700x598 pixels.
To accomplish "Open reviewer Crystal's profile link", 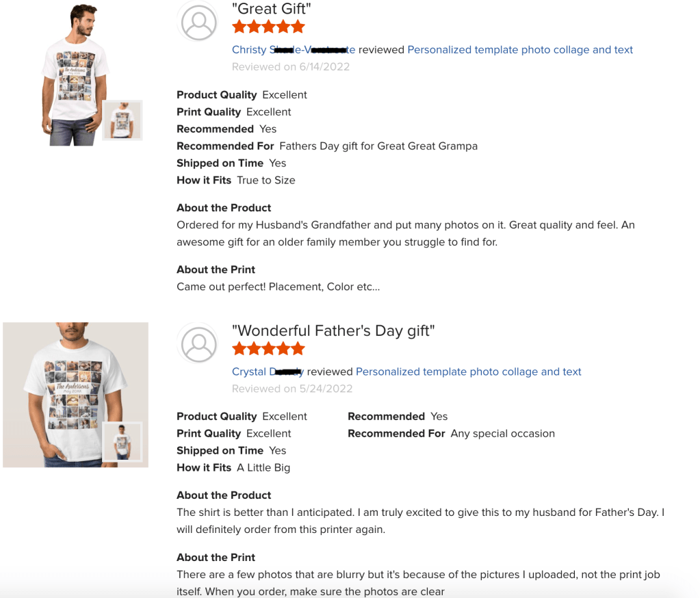I will 268,372.
